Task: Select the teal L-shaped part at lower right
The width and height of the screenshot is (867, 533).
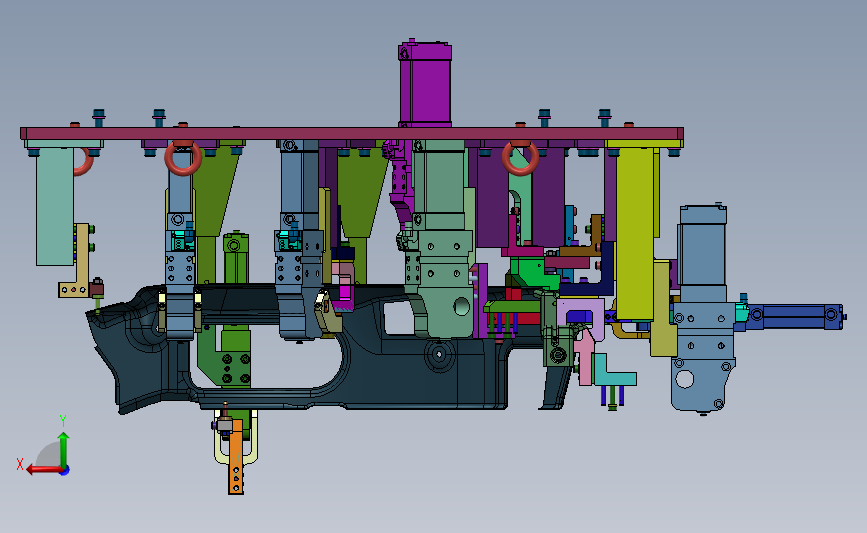Action: click(x=613, y=370)
